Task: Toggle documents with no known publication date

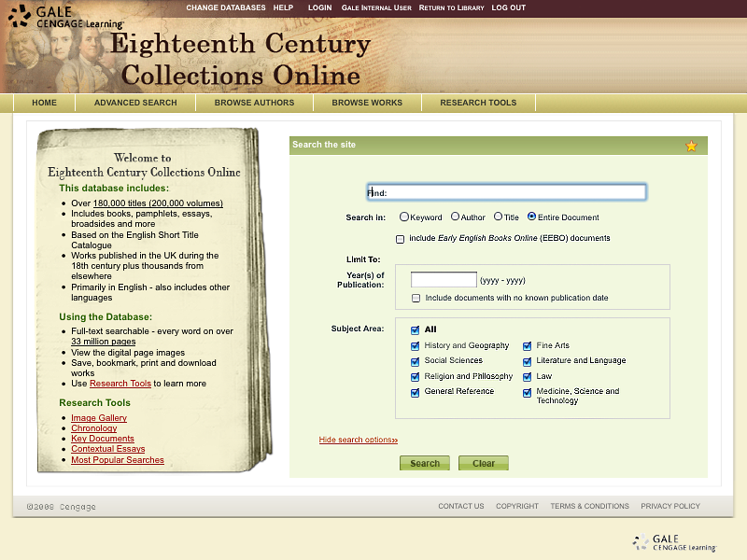Action: point(416,299)
